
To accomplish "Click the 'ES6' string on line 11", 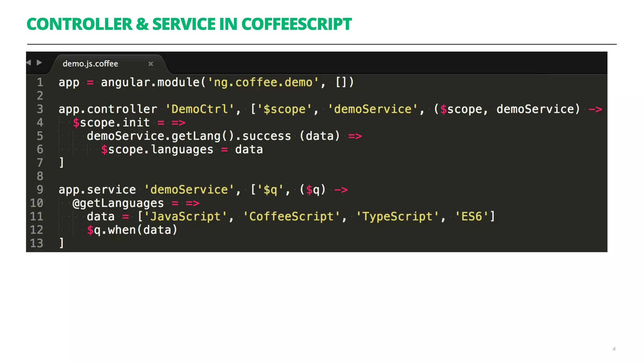I will pos(471,217).
